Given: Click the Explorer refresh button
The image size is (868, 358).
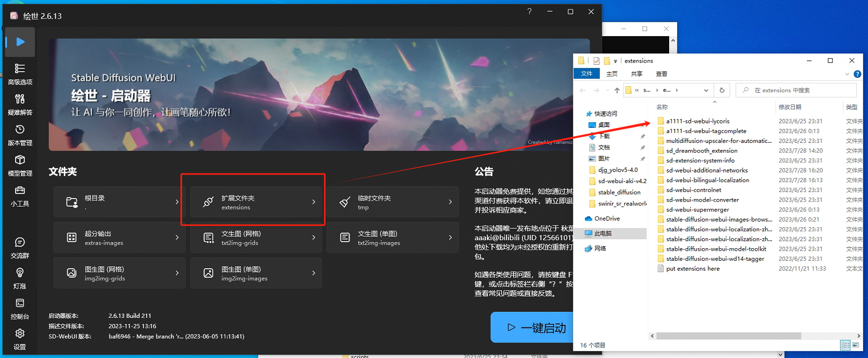Looking at the screenshot, I should coord(722,90).
